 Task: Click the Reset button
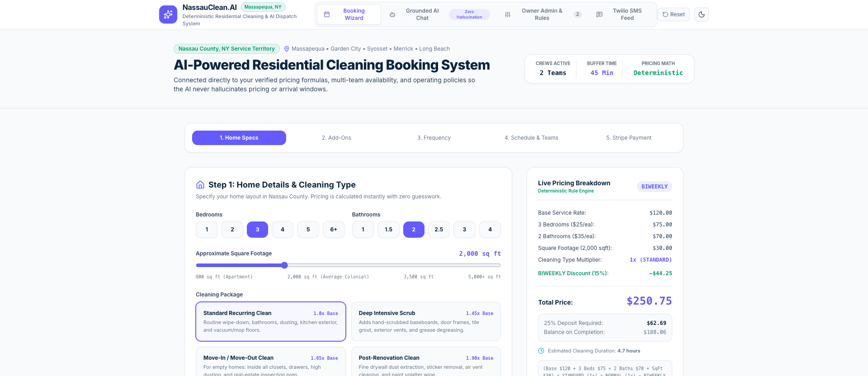pyautogui.click(x=674, y=14)
